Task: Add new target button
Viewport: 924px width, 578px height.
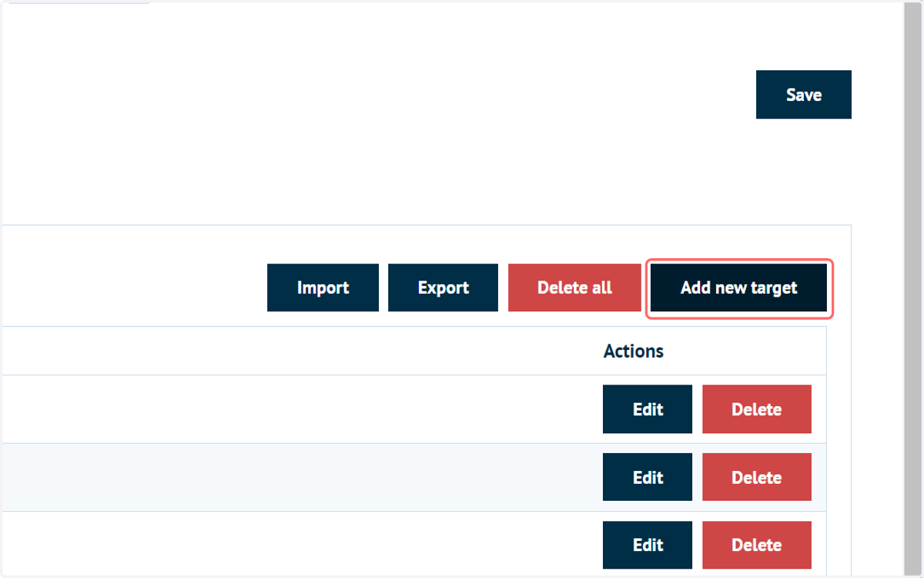Action: click(x=738, y=287)
